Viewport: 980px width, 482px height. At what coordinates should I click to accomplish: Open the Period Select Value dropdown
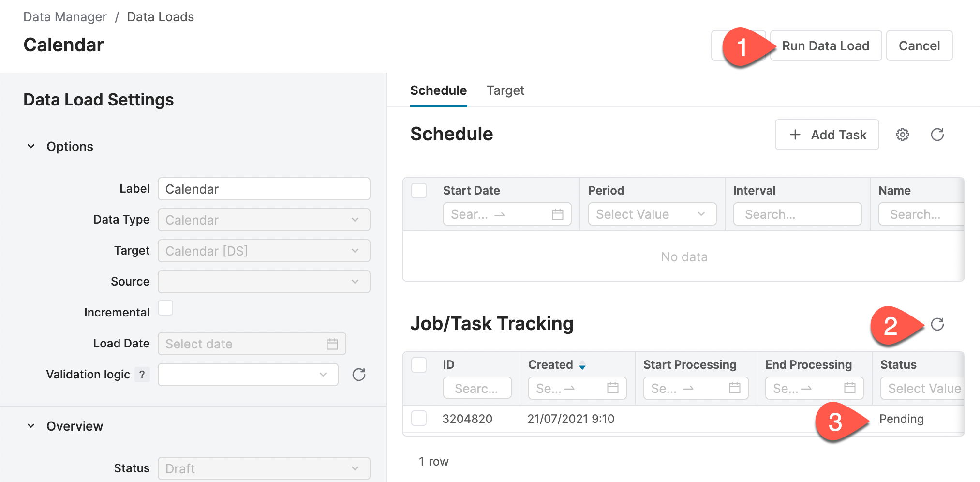coord(652,214)
